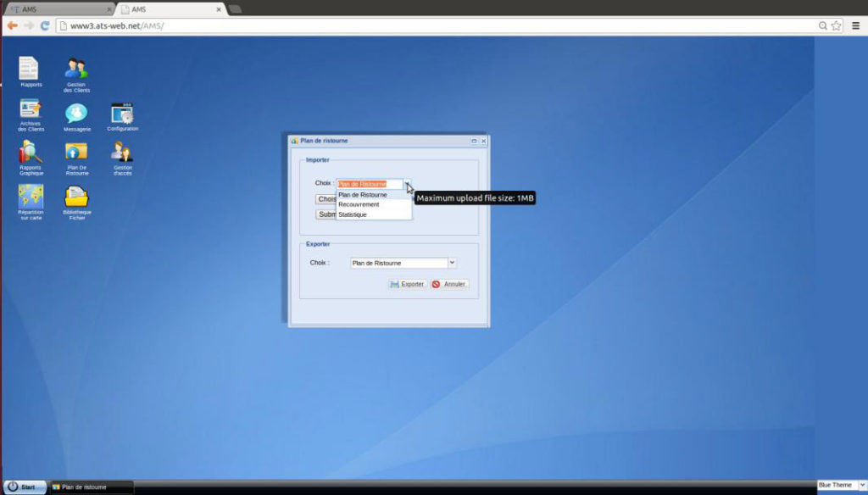The width and height of the screenshot is (868, 495).
Task: Click the browser address bar
Action: tap(424, 25)
